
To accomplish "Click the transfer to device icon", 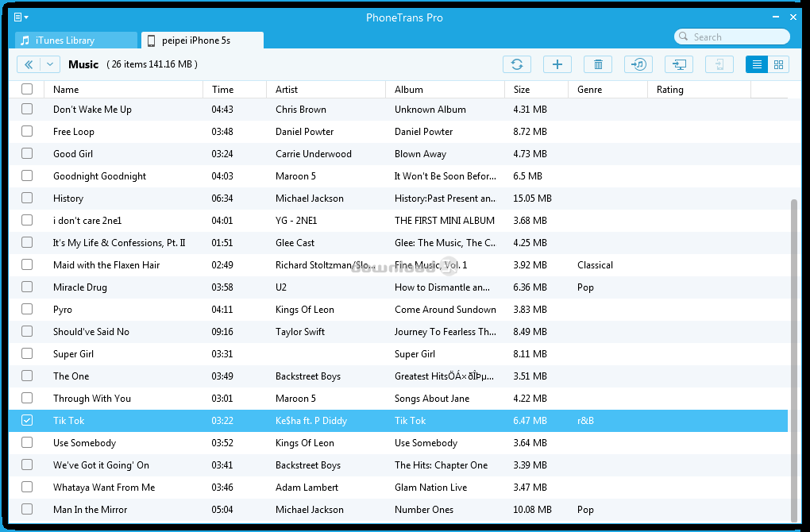I will click(x=719, y=64).
